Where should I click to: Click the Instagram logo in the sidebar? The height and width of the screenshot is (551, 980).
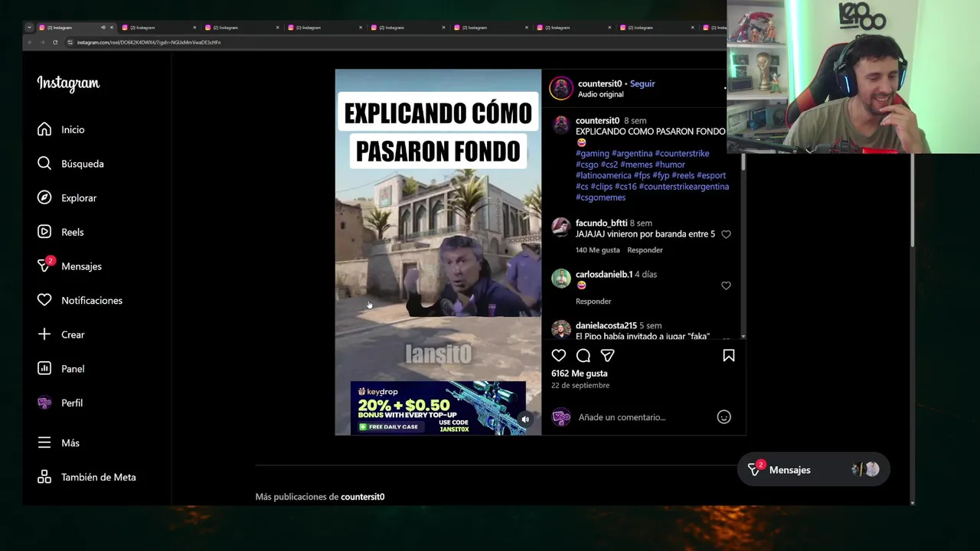click(x=68, y=83)
